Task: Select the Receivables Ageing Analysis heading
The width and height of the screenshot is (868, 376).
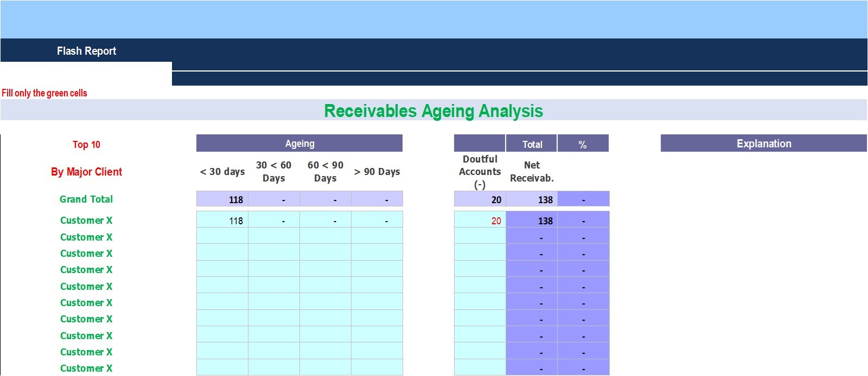Action: [x=433, y=111]
